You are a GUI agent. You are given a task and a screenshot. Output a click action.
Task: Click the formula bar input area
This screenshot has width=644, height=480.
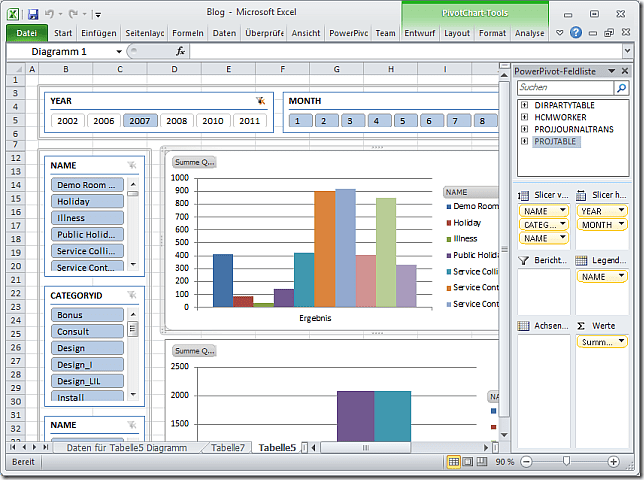click(406, 51)
